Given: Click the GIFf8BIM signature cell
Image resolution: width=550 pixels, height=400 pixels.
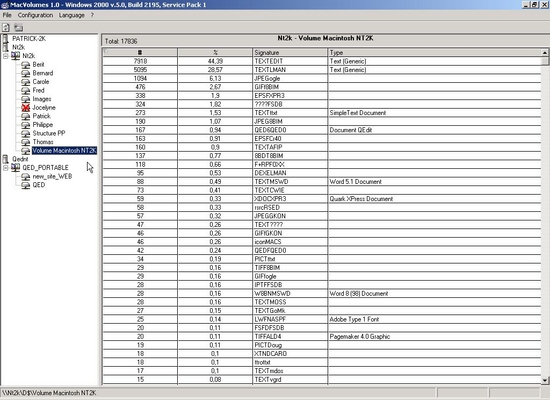Looking at the screenshot, I should click(x=290, y=87).
